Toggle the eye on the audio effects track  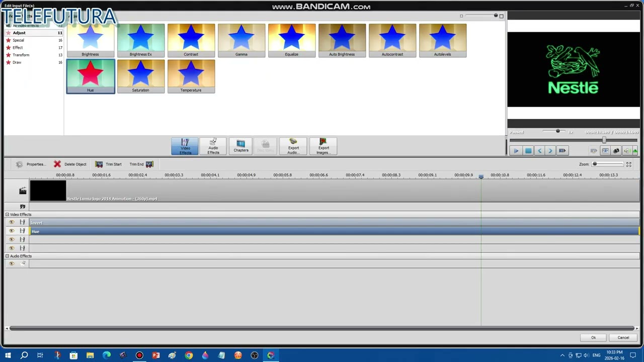(12, 263)
